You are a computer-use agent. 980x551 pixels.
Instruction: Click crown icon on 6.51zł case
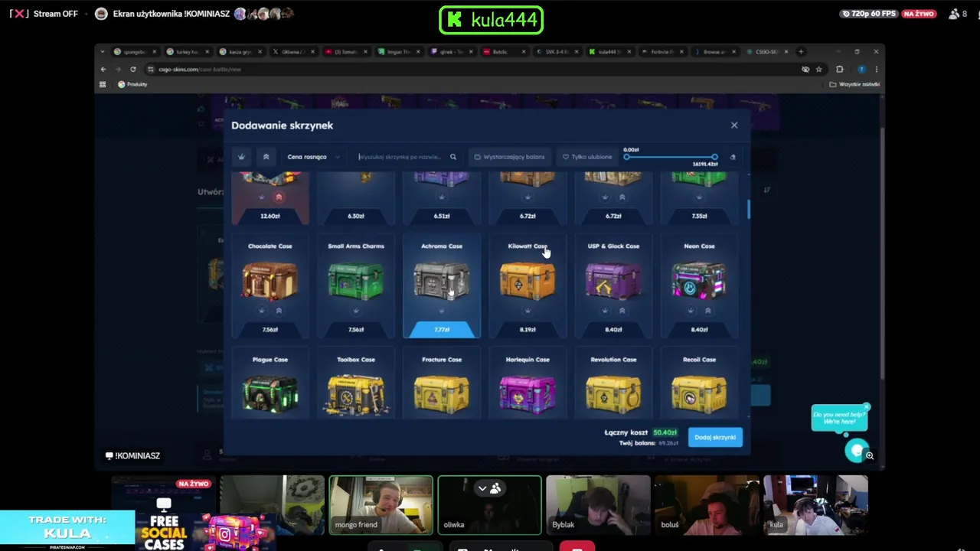[x=442, y=197]
